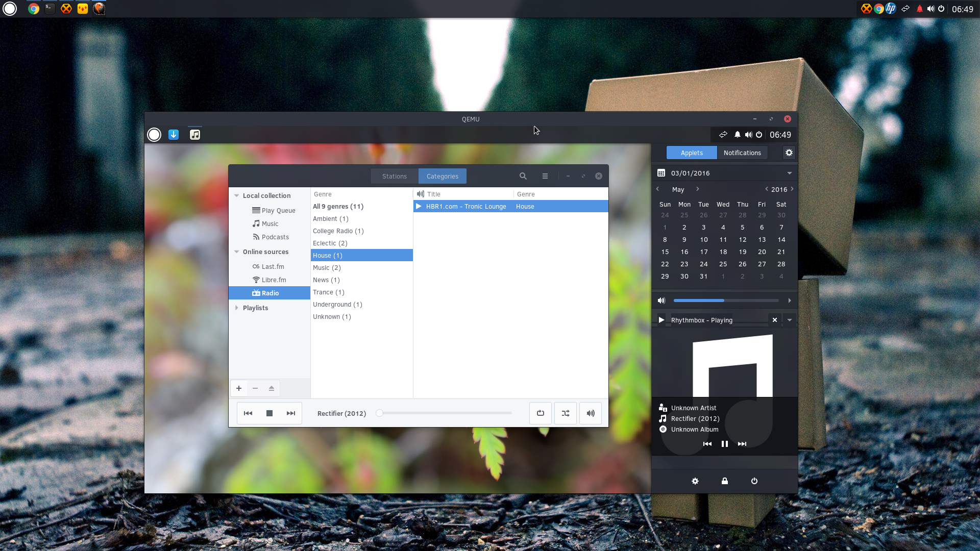The width and height of the screenshot is (980, 551).
Task: Previous track in Raven media applet
Action: [707, 444]
